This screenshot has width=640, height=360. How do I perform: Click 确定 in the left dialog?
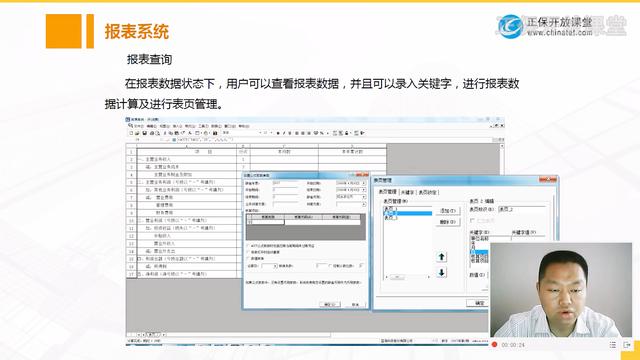coord(329,304)
